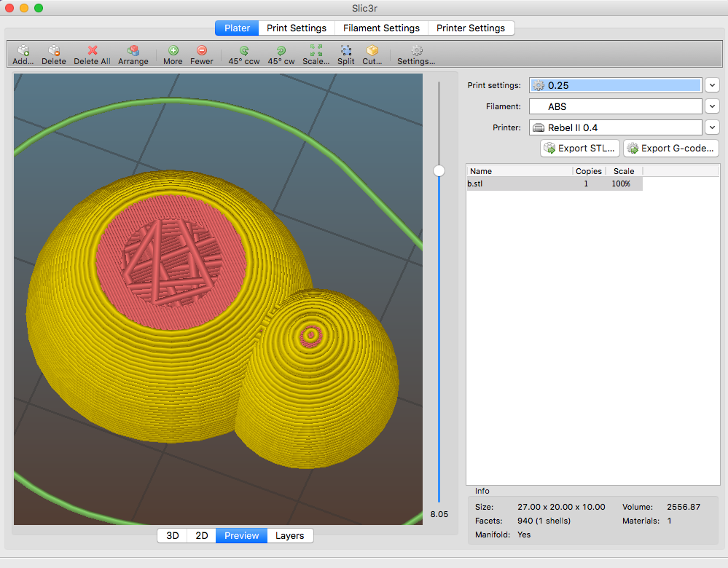
Task: Click the layer height slider handle
Action: 439,170
